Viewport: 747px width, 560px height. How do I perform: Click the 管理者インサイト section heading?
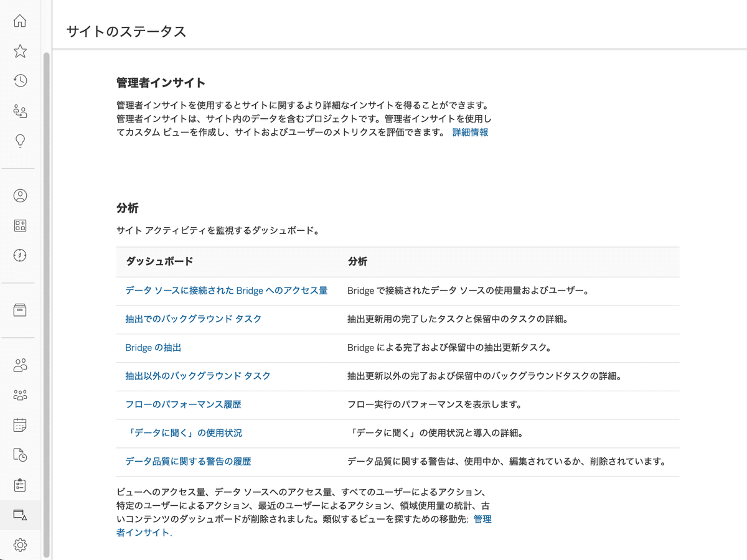[x=161, y=83]
